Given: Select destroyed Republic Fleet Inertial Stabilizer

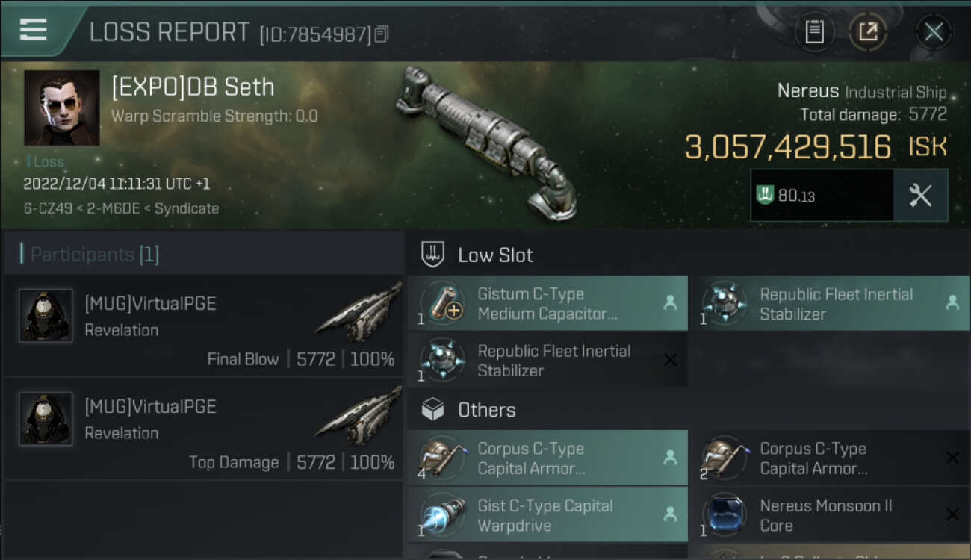Looking at the screenshot, I should [x=547, y=361].
